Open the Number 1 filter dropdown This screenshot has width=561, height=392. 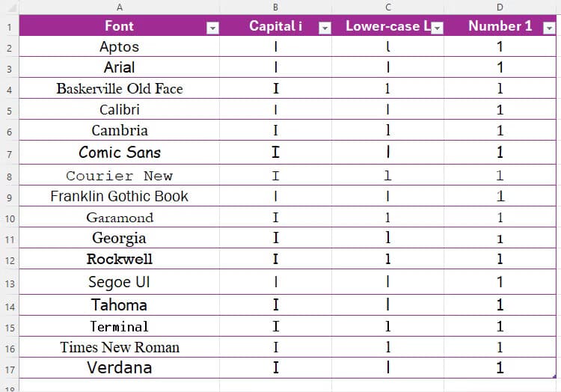[x=550, y=28]
